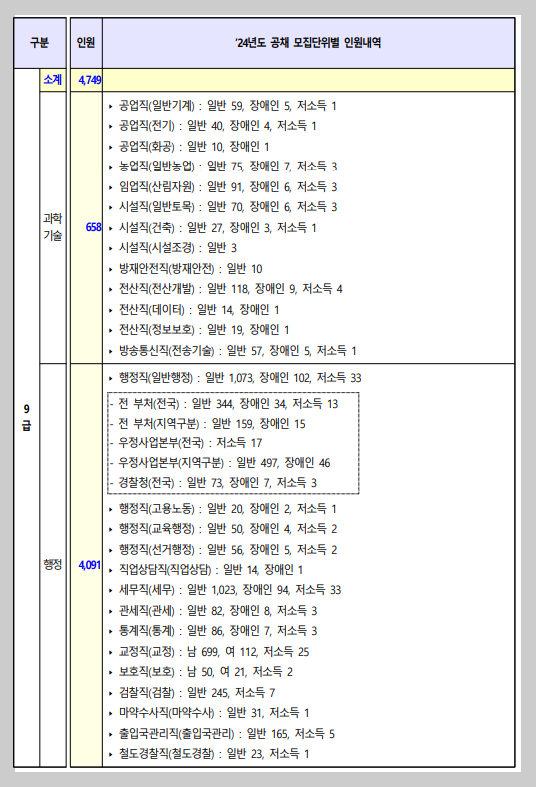Select the 658 headcount value
This screenshot has height=787, width=536.
pos(93,227)
